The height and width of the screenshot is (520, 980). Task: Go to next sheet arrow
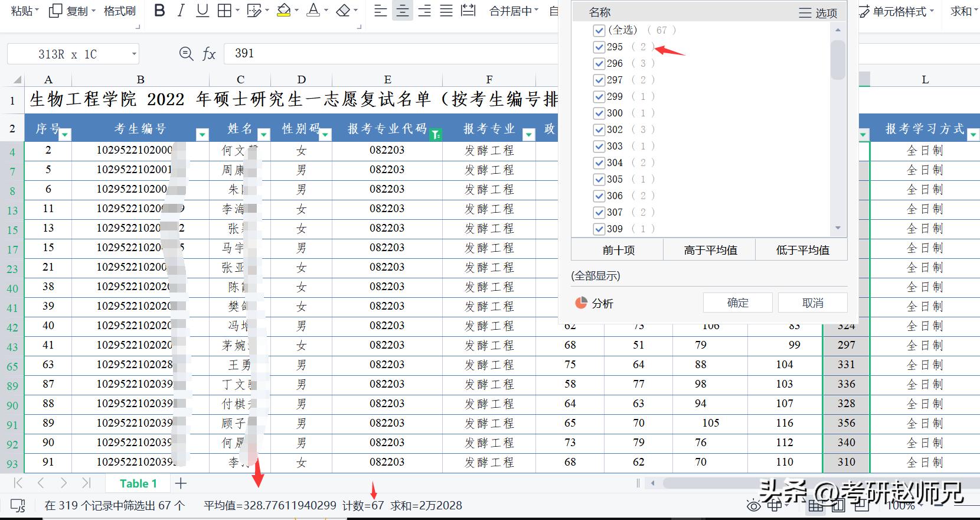tap(64, 483)
